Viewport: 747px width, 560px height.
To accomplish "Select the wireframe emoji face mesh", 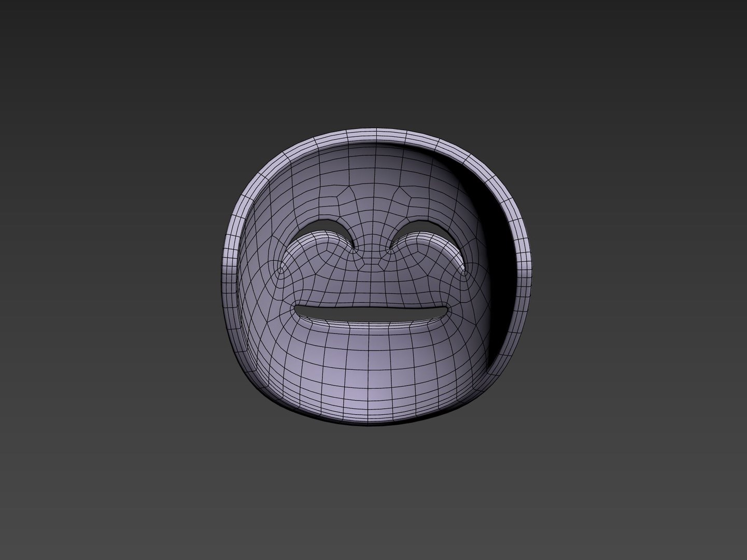I will click(x=377, y=276).
